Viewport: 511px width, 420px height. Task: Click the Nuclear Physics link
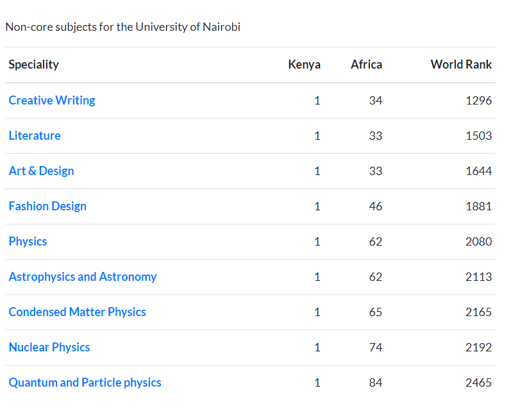49,348
